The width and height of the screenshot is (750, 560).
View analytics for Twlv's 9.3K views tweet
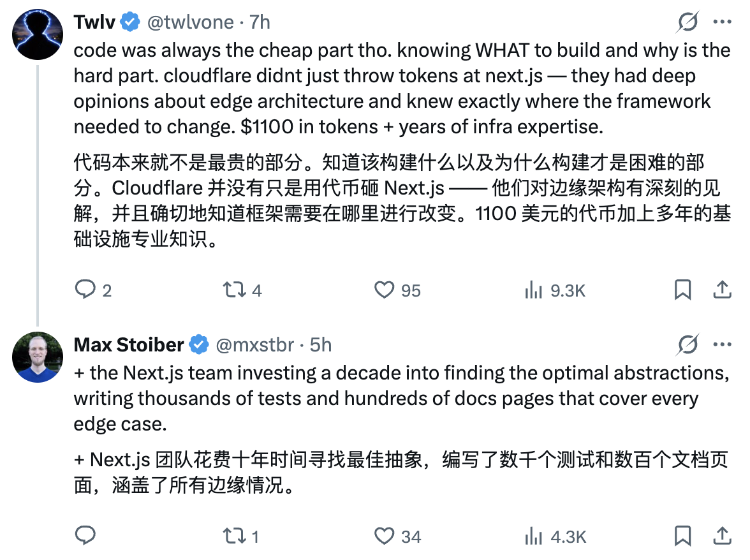coord(533,290)
